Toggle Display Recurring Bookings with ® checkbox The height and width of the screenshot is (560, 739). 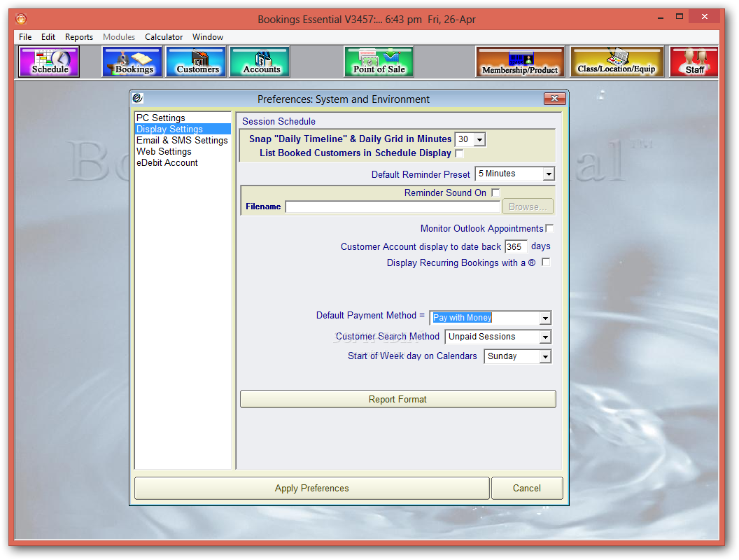pyautogui.click(x=546, y=262)
